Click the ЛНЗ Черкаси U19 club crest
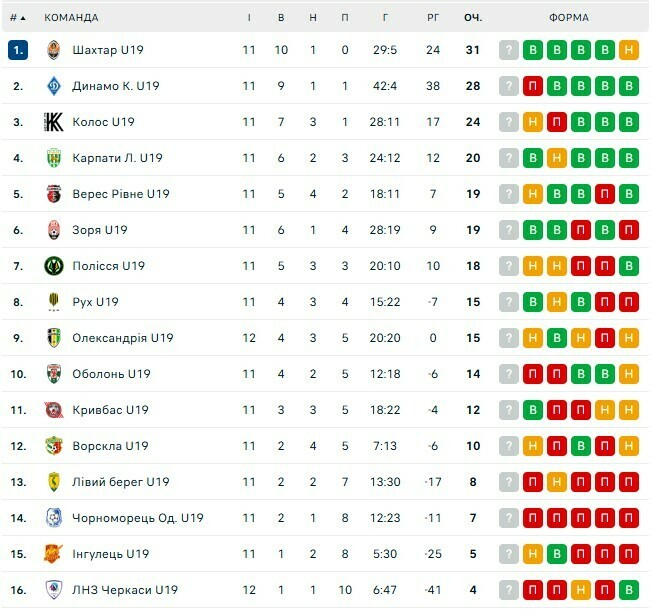652x615 pixels. [54, 590]
